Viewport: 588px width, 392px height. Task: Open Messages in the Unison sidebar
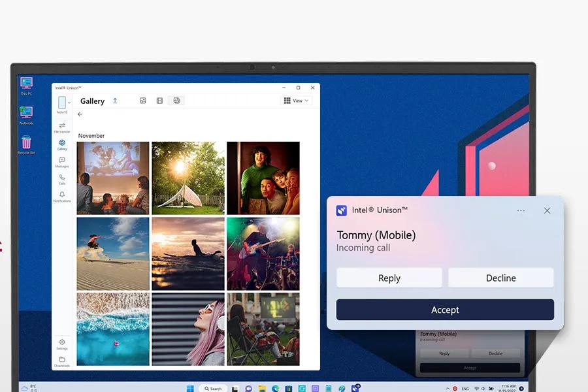(62, 161)
